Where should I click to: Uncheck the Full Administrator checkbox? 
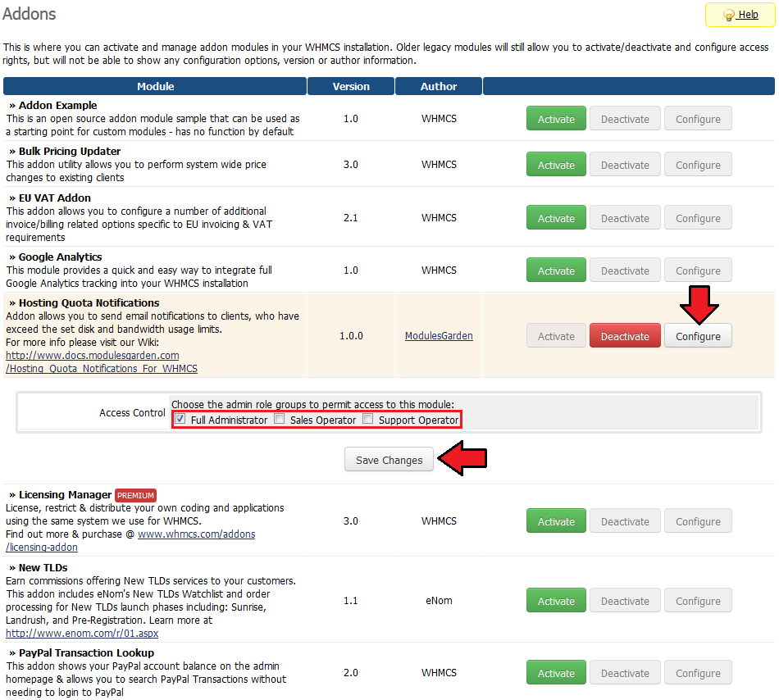pos(180,419)
